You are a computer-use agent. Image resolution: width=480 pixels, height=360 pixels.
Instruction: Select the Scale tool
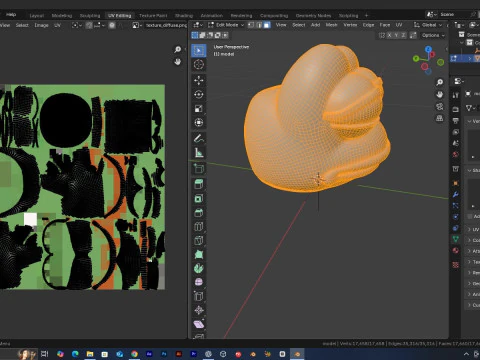[x=199, y=108]
